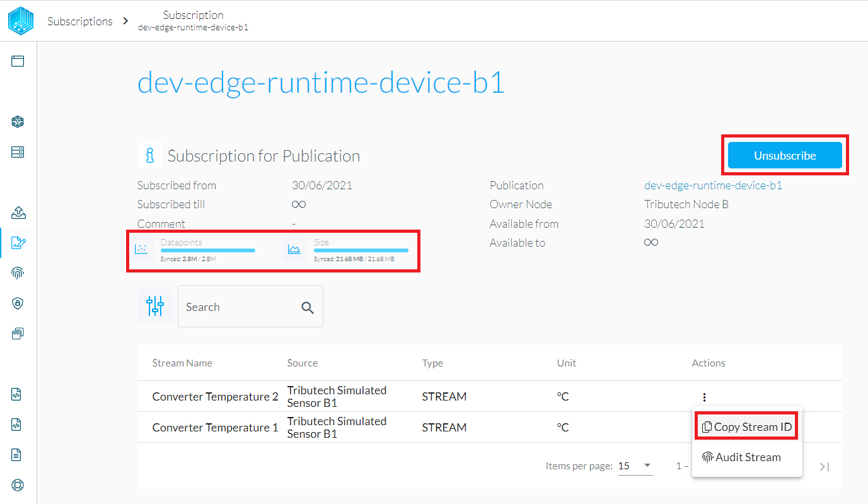Open the network cube icon in sidebar

[x=18, y=122]
